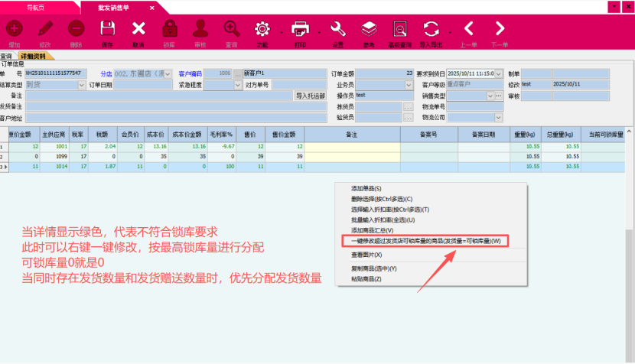This screenshot has height=364, width=635.
Task: Open the 要求到货日 date dropdown
Action: pos(499,73)
